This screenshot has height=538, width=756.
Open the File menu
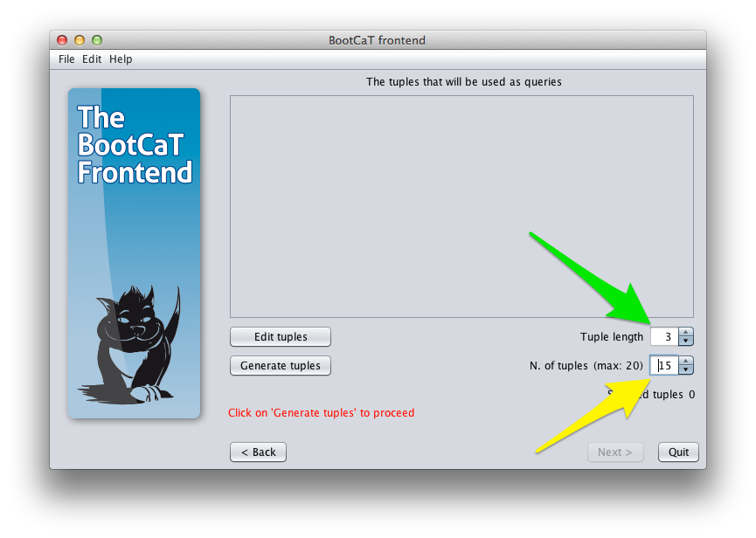click(x=66, y=59)
